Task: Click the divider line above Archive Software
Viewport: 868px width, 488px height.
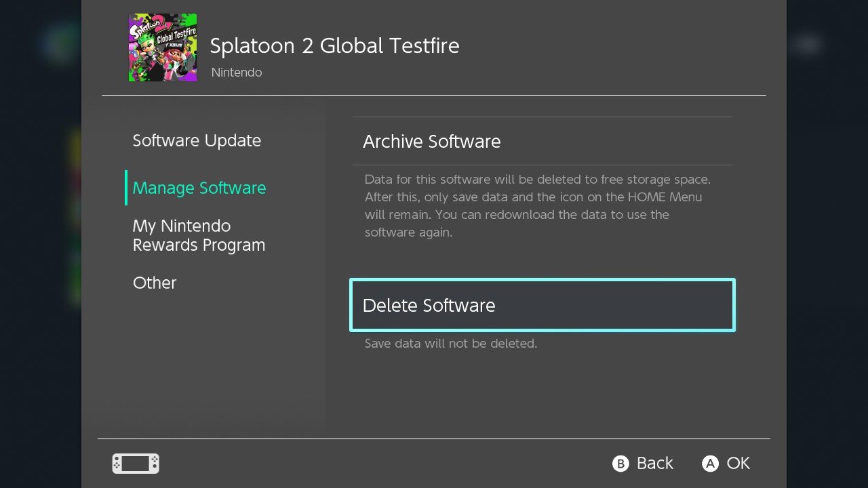Action: pos(542,117)
